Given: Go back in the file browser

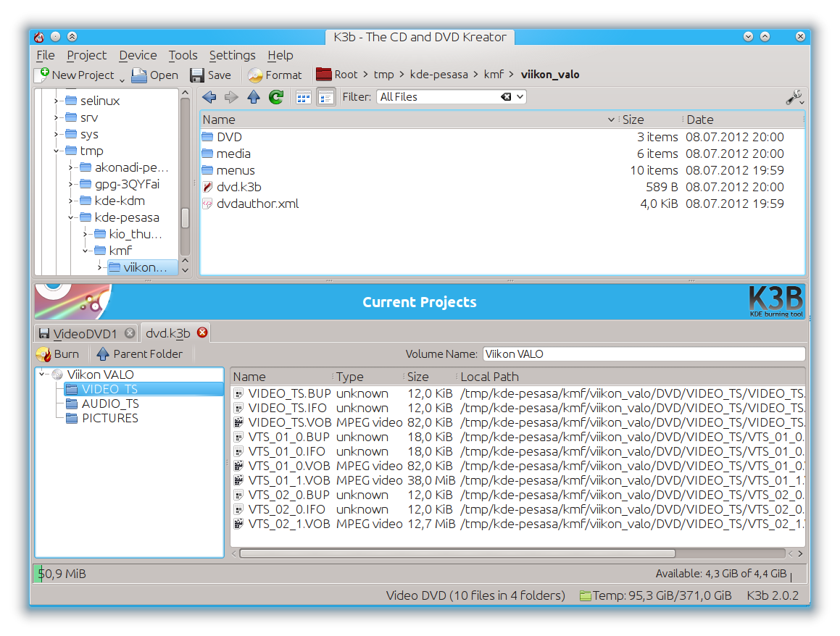Looking at the screenshot, I should click(209, 97).
